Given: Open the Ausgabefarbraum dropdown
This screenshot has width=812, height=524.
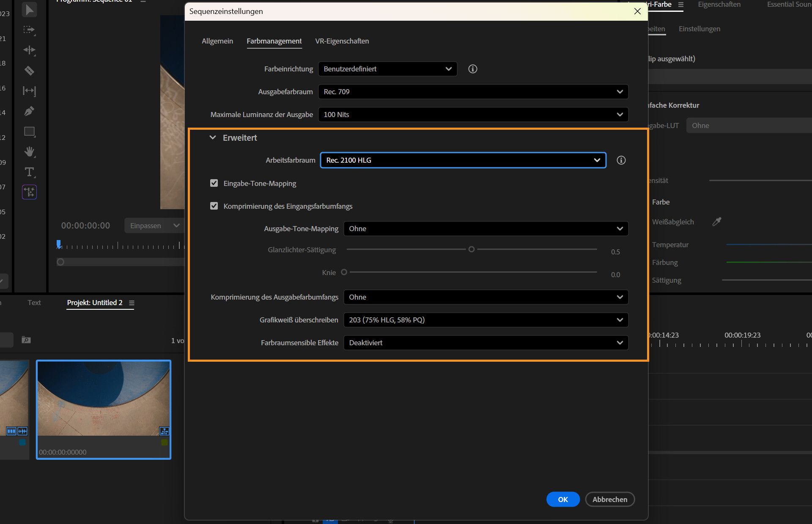Looking at the screenshot, I should point(473,92).
